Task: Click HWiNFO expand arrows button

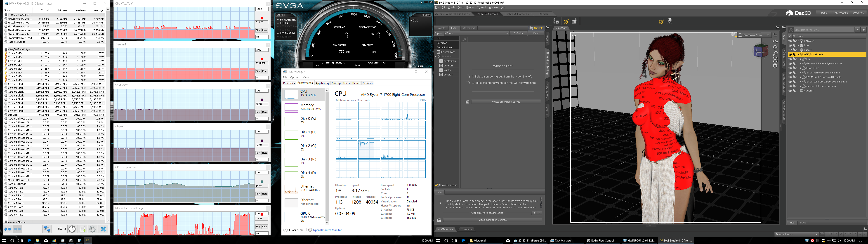Action: (x=8, y=229)
